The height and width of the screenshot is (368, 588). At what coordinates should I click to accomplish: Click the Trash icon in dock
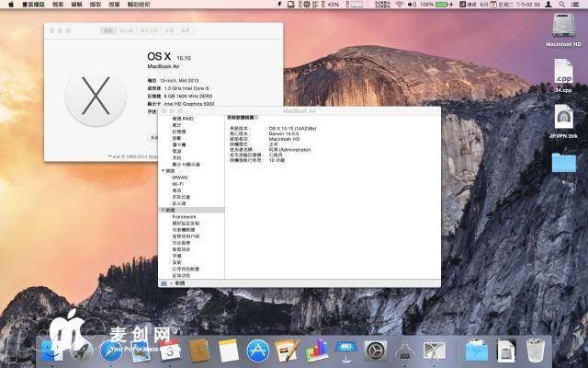pos(535,351)
